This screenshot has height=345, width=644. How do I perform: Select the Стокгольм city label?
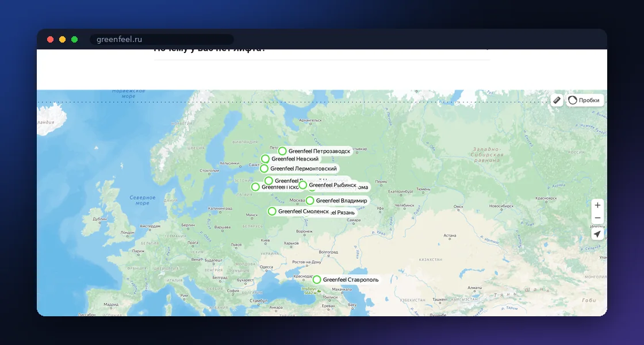pyautogui.click(x=209, y=170)
